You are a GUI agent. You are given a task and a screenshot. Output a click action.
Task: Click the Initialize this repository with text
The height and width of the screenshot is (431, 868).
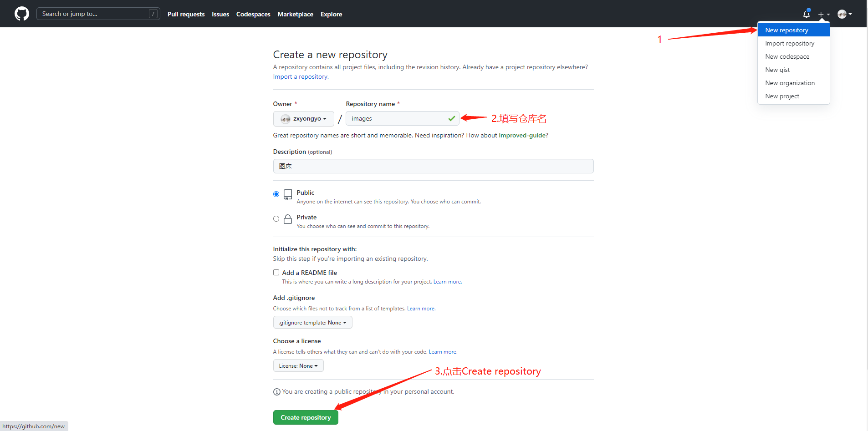click(315, 249)
